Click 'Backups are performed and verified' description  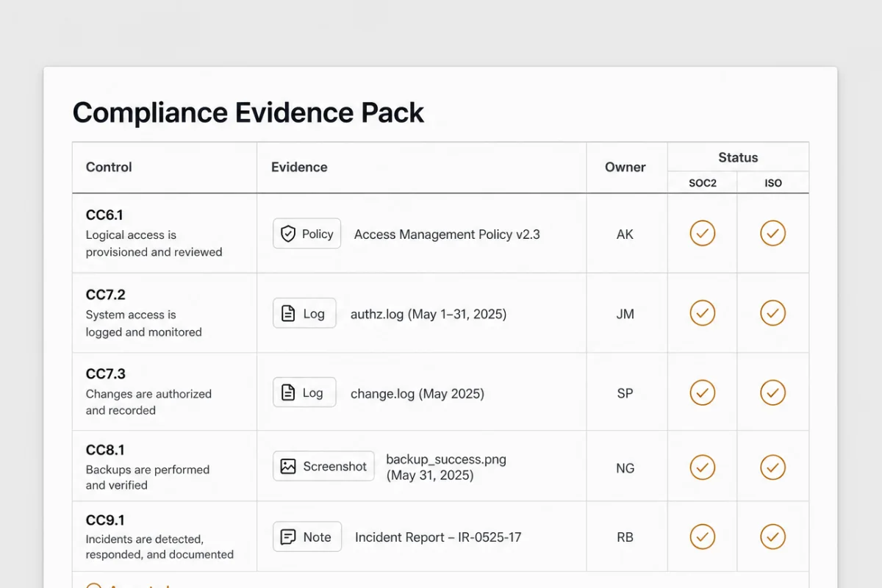[147, 477]
